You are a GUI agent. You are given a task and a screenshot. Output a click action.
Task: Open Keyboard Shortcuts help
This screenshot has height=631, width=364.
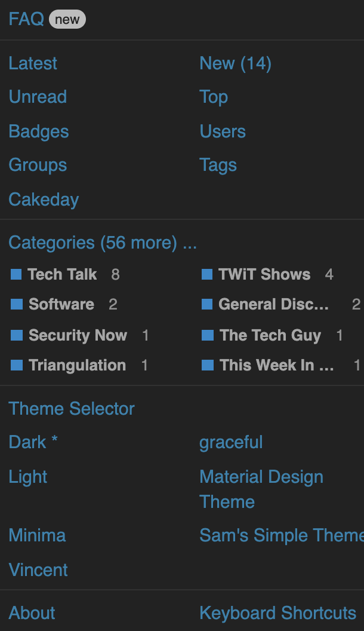[x=277, y=613]
